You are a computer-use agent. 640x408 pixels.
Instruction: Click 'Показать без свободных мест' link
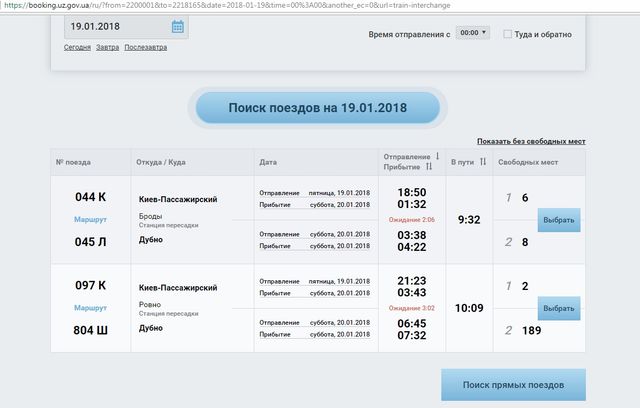[531, 141]
